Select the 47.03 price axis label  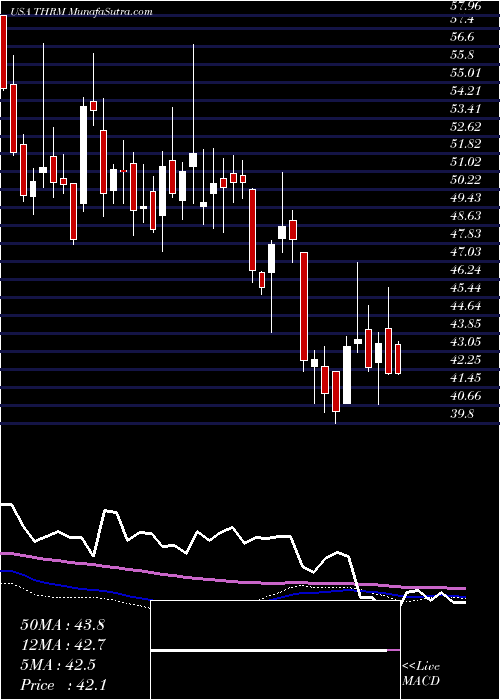click(x=467, y=252)
